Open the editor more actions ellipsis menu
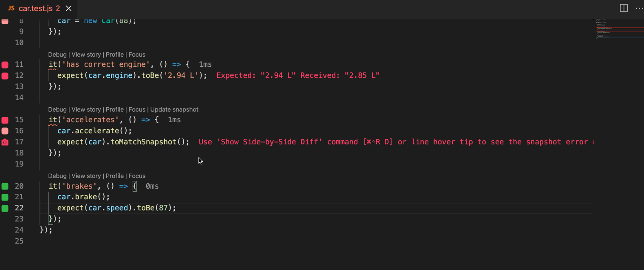644x270 pixels. pos(639,8)
